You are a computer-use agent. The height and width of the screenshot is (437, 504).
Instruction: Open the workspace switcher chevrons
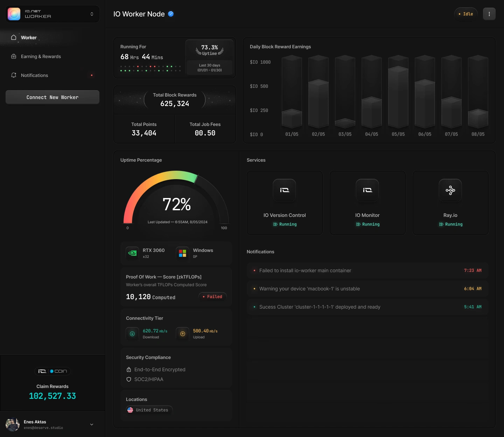coord(92,14)
